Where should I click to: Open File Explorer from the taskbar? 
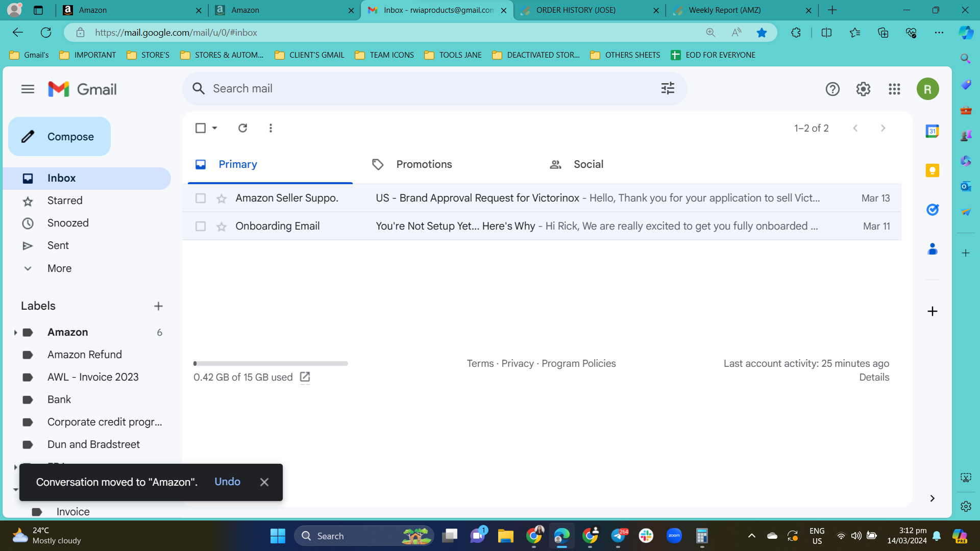tap(505, 536)
